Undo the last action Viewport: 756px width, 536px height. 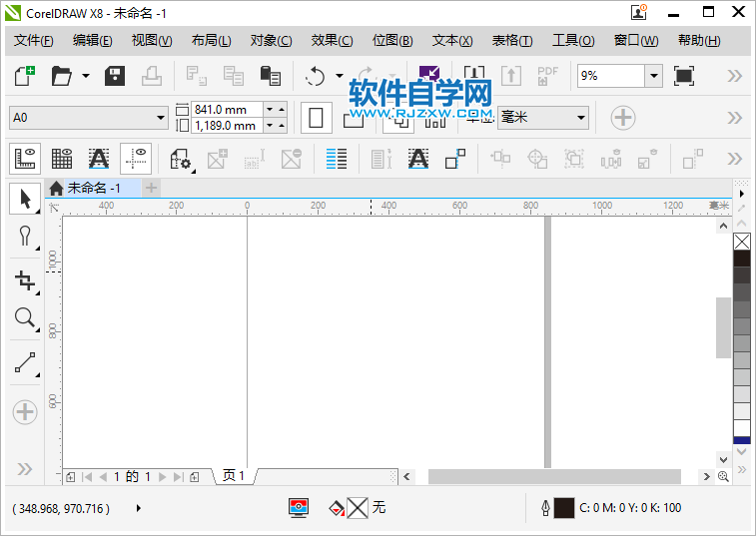click(x=316, y=76)
